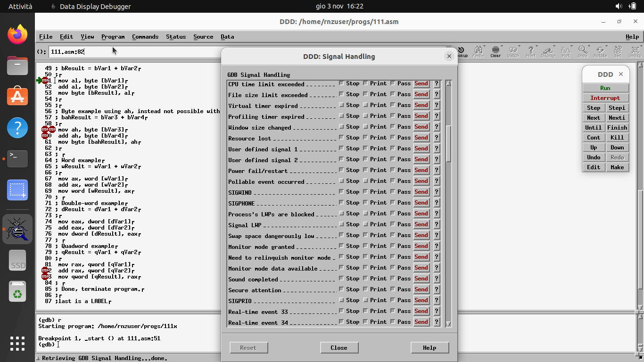Viewport: 644px width, 362px height.
Task: Open the dropdown arrow beside Rotate
Action: tap(606, 47)
